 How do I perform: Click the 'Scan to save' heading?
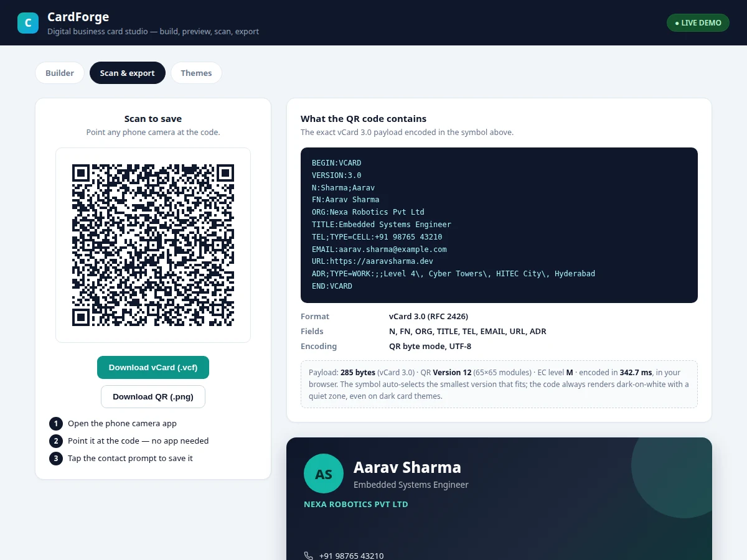(x=153, y=119)
